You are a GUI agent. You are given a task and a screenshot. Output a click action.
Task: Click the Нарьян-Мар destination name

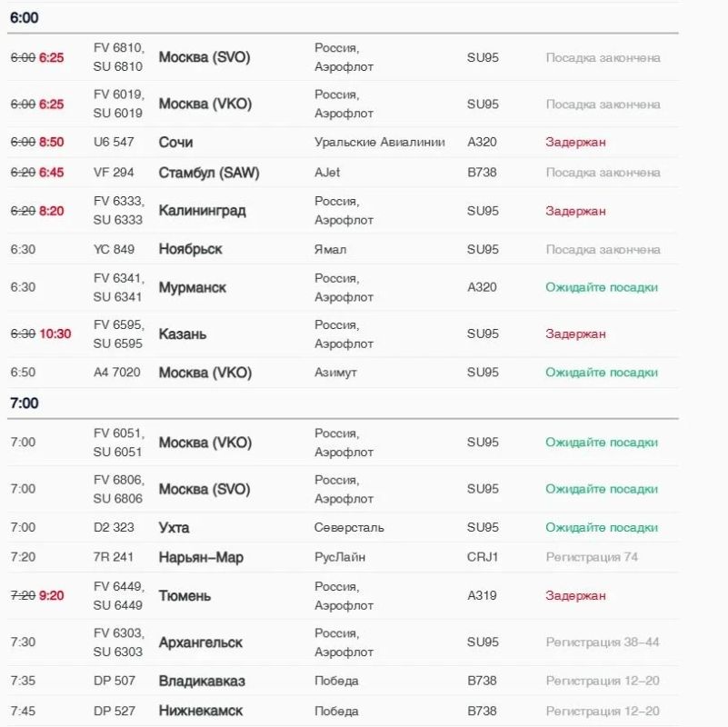click(201, 557)
